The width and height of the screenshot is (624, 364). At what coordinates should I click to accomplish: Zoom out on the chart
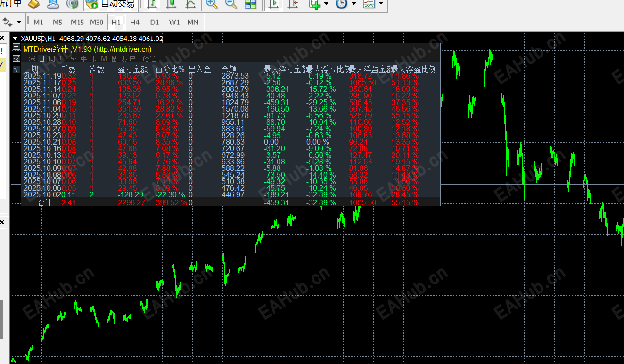pos(231,4)
